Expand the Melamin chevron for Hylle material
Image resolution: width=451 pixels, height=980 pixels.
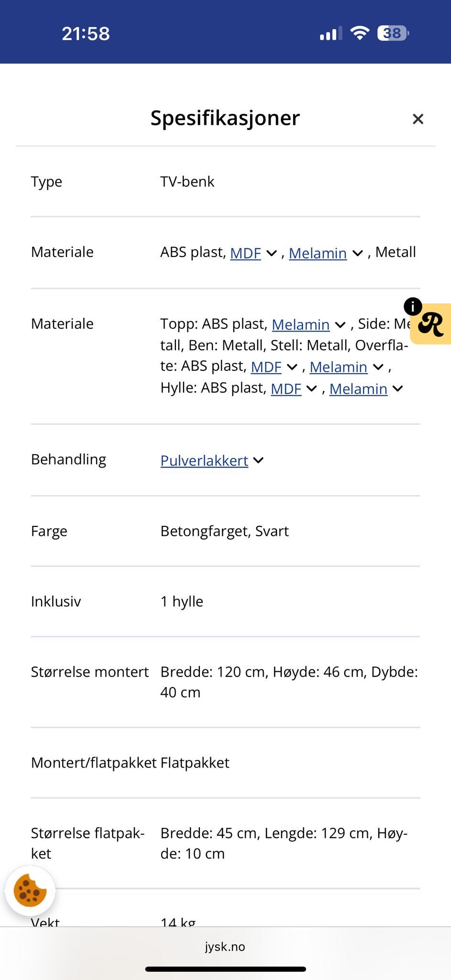click(x=397, y=389)
